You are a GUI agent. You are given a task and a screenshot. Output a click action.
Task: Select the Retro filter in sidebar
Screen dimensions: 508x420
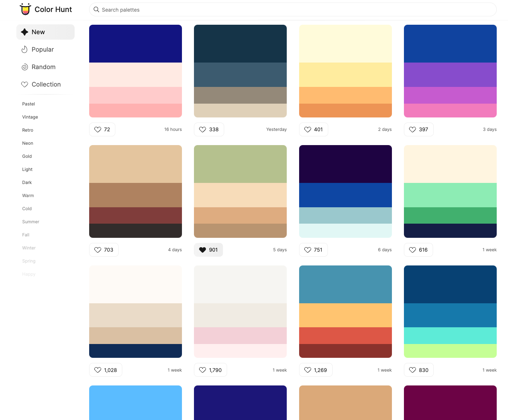(28, 130)
